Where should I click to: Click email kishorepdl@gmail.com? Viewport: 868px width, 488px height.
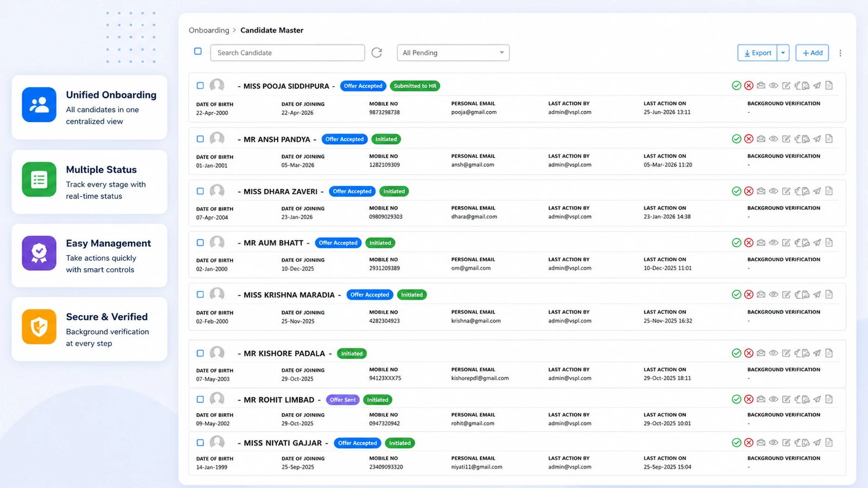pyautogui.click(x=480, y=378)
